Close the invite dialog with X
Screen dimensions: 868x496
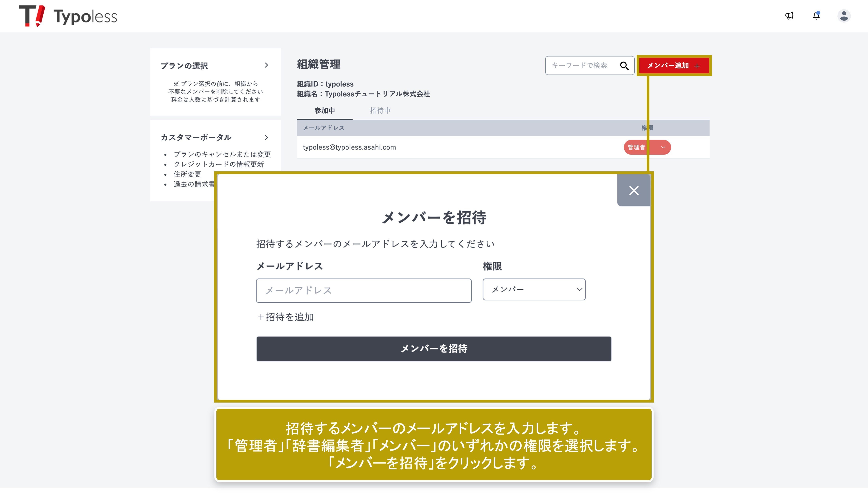tap(633, 190)
